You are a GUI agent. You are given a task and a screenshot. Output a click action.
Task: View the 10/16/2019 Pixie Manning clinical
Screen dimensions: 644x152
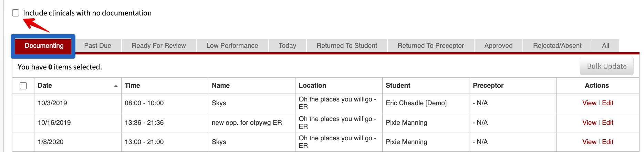pyautogui.click(x=589, y=123)
